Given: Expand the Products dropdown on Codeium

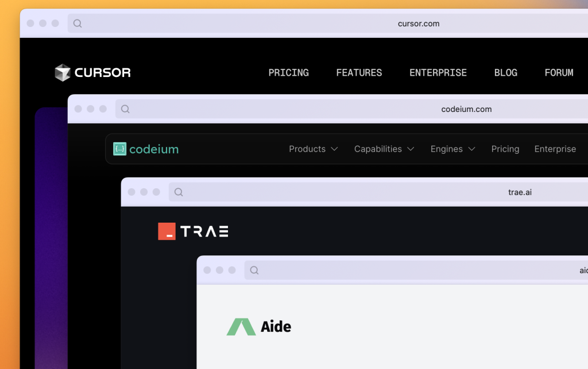Looking at the screenshot, I should [x=313, y=149].
